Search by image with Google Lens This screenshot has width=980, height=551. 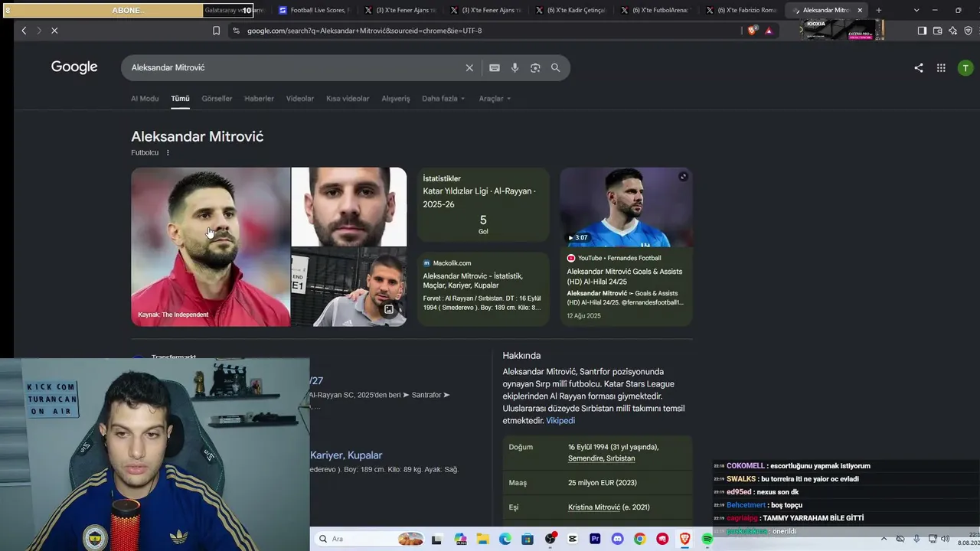coord(535,67)
